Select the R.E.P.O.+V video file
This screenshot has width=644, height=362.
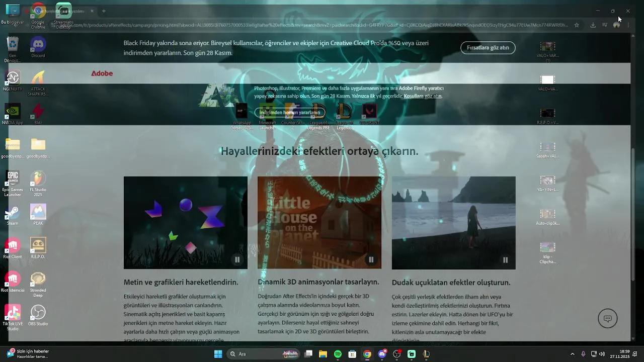point(547,116)
